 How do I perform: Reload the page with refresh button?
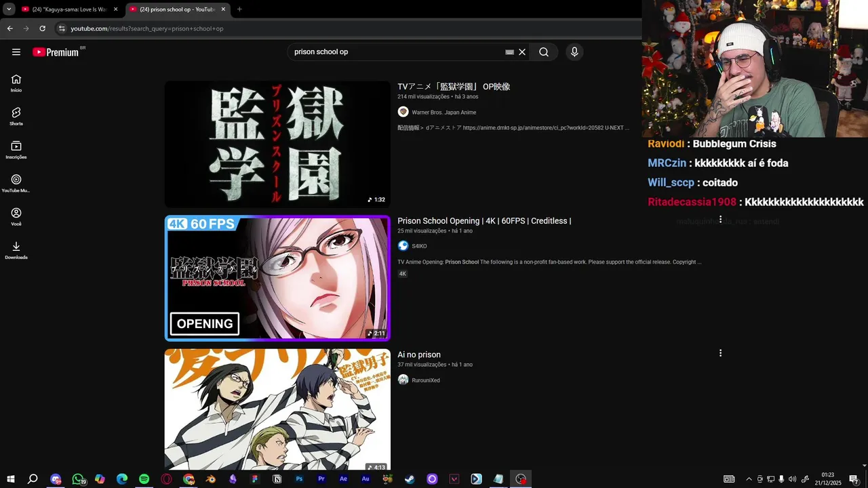tap(42, 28)
